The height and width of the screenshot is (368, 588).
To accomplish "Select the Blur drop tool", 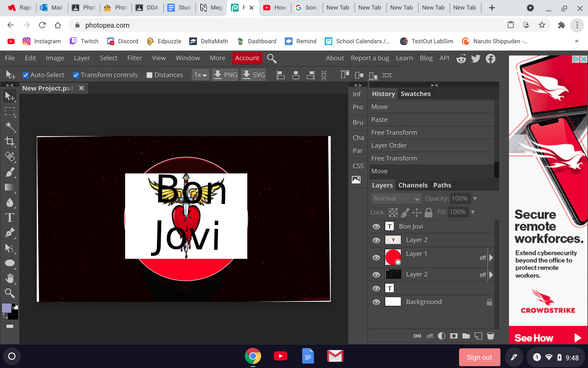I will pyautogui.click(x=10, y=202).
